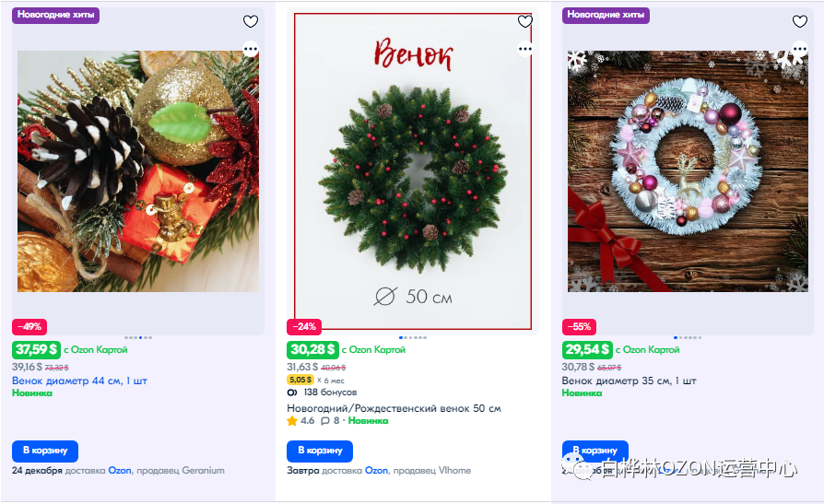
Task: Open Новогодний/Рождественский венок 50 см title
Action: 394,408
